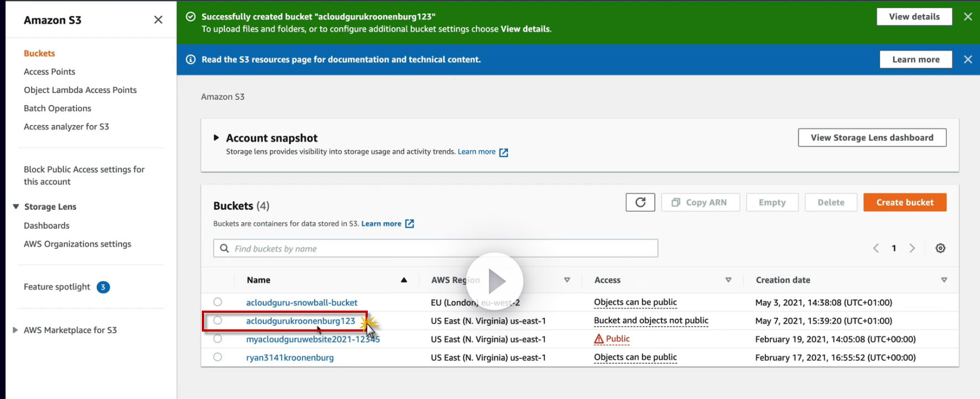Click the Feature spotlight badge showing 3

point(103,287)
